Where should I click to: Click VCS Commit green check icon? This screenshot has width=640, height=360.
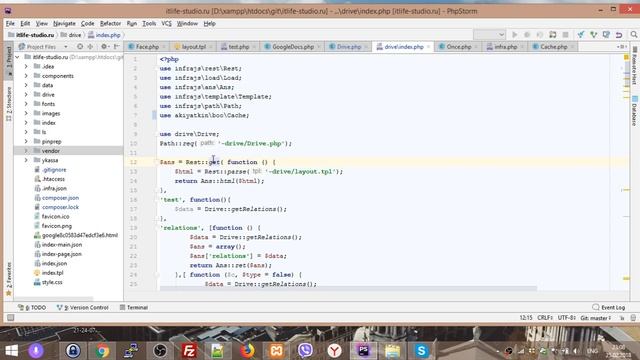593,35
